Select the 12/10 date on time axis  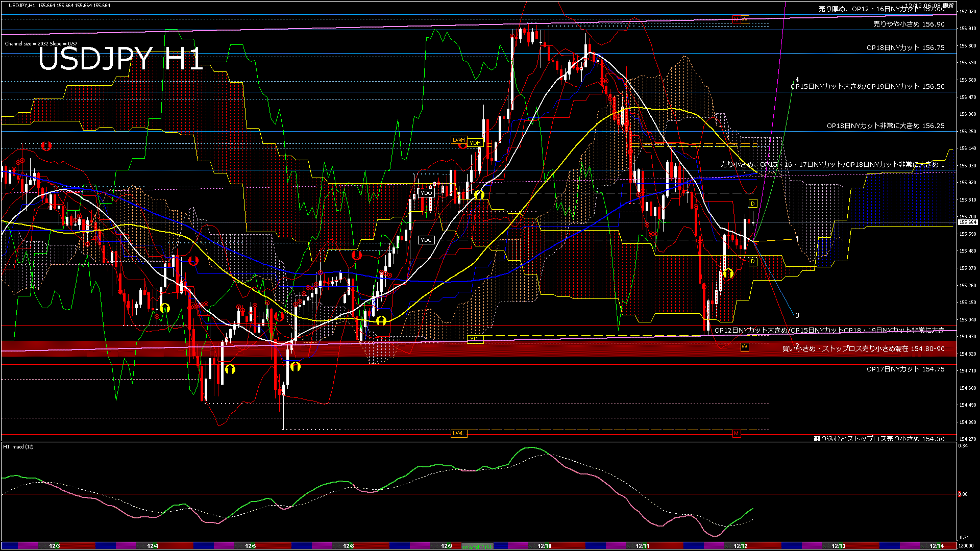[x=544, y=546]
